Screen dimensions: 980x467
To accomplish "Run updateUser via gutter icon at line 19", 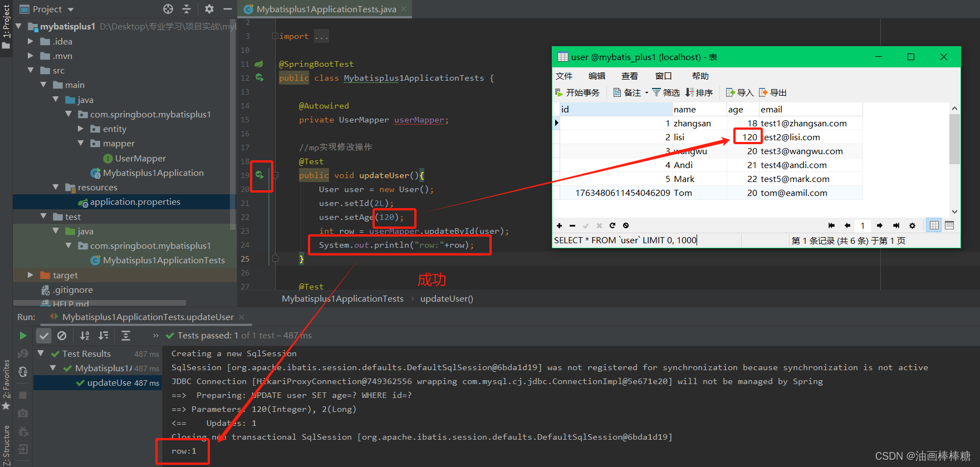I will 259,175.
